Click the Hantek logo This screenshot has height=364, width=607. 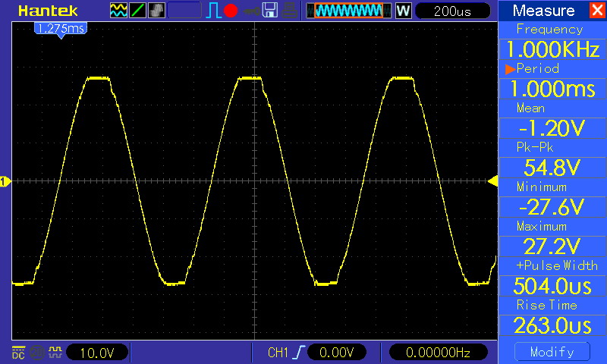tap(48, 11)
